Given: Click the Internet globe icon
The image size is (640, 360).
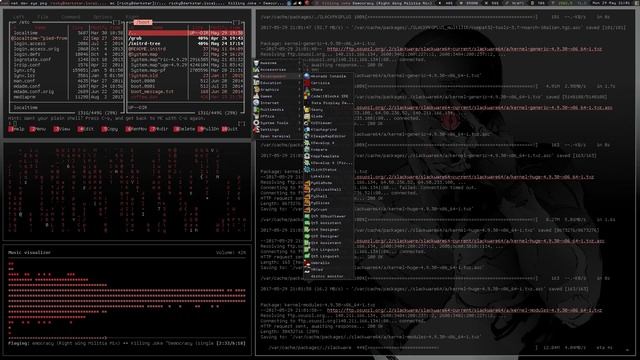Looking at the screenshot, I should click(256, 103).
